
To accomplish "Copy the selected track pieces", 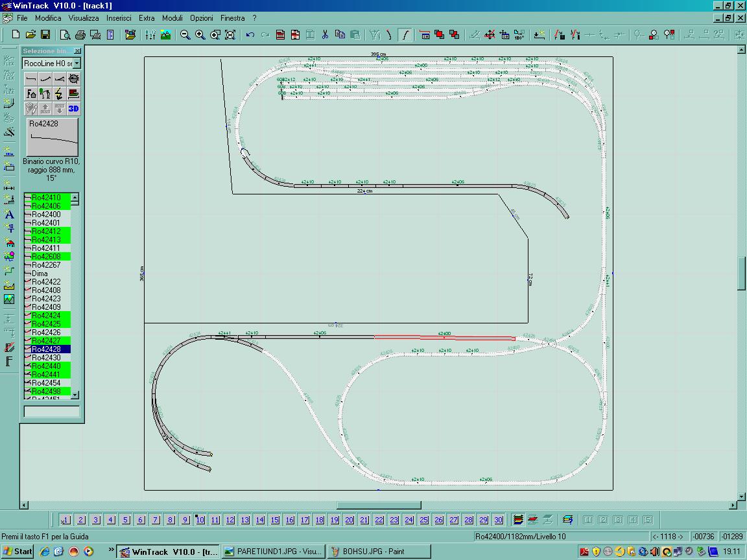I will pos(340,35).
